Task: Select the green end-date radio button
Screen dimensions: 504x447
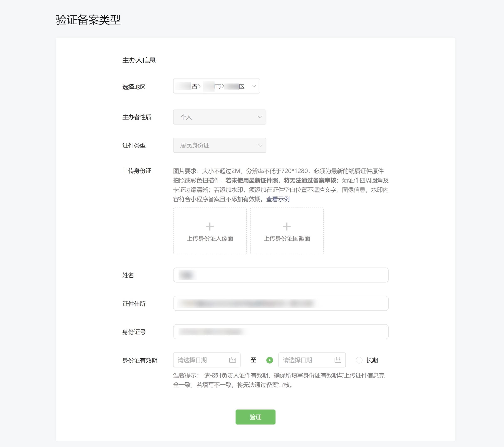Action: click(270, 360)
